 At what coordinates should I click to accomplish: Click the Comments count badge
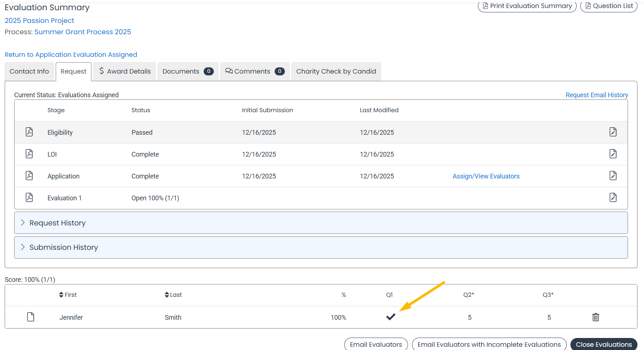(279, 71)
